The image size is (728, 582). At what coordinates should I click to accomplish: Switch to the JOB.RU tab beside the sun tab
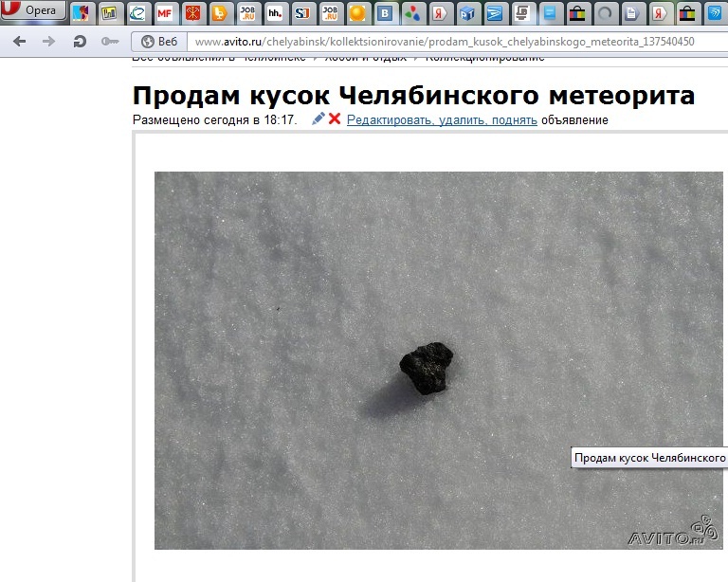click(x=330, y=13)
